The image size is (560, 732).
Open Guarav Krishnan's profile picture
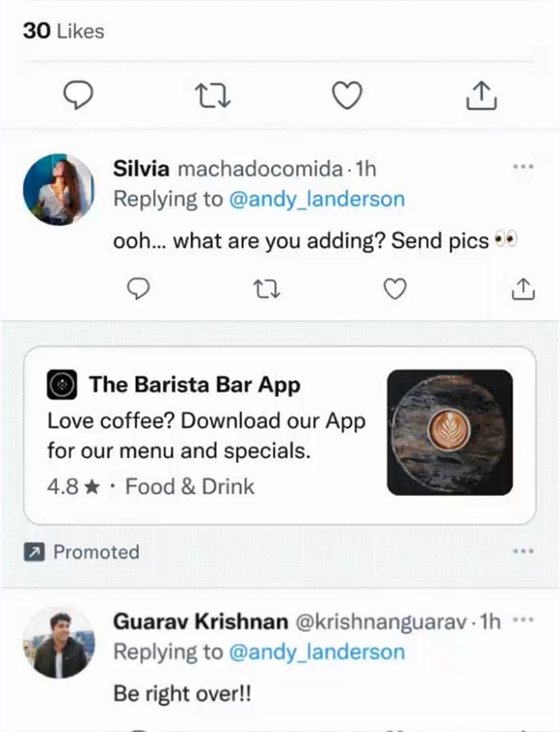[x=59, y=642]
